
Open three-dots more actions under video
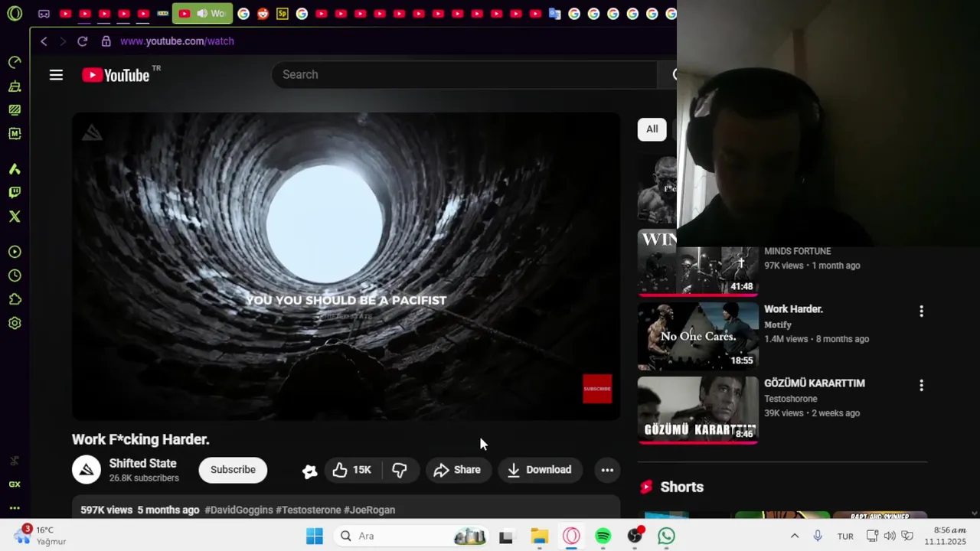[x=607, y=470]
